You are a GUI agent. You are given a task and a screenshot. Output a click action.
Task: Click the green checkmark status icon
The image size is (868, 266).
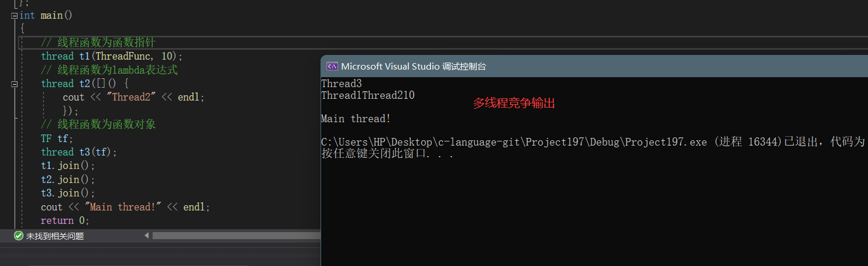[x=19, y=236]
